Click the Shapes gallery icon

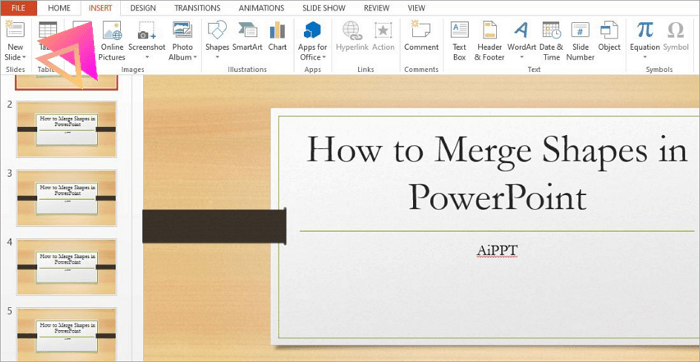click(217, 30)
